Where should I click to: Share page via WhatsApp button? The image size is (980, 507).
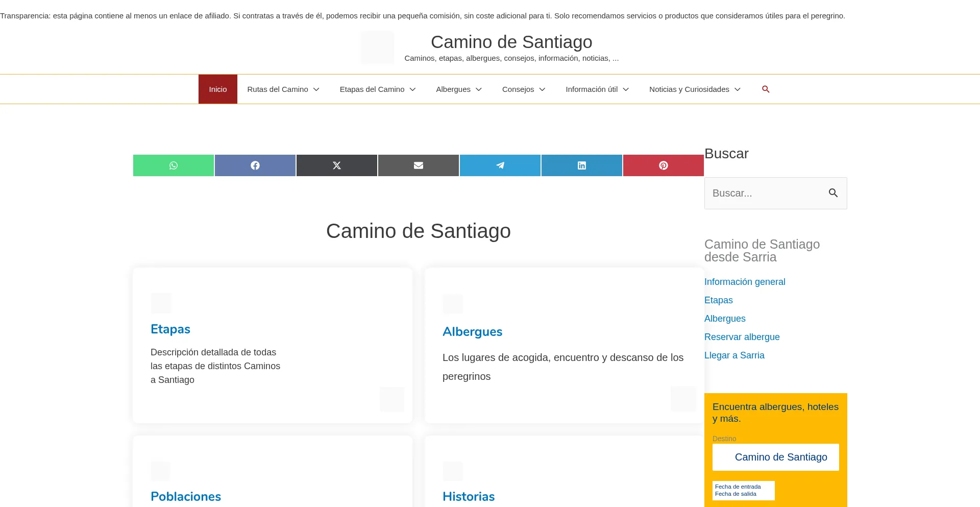tap(174, 165)
